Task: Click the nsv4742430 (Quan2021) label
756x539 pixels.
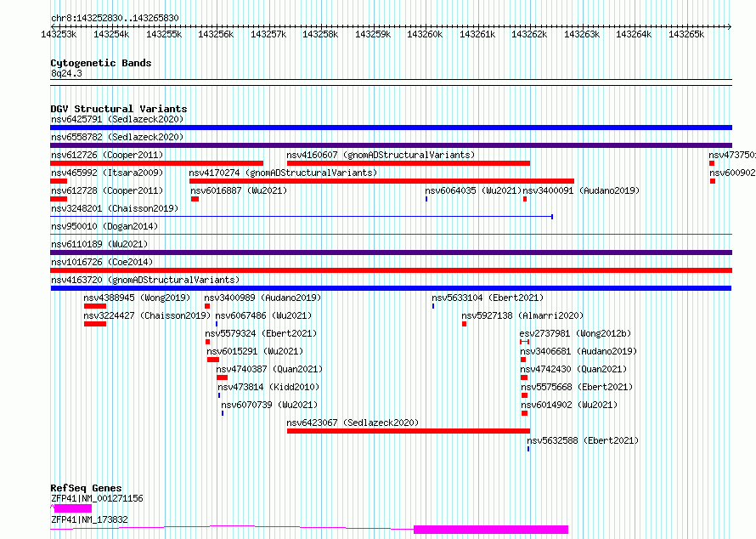Action: click(573, 369)
